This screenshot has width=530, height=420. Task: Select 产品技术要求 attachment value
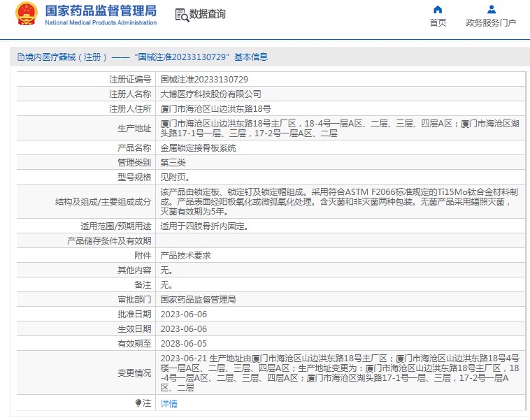pos(185,256)
